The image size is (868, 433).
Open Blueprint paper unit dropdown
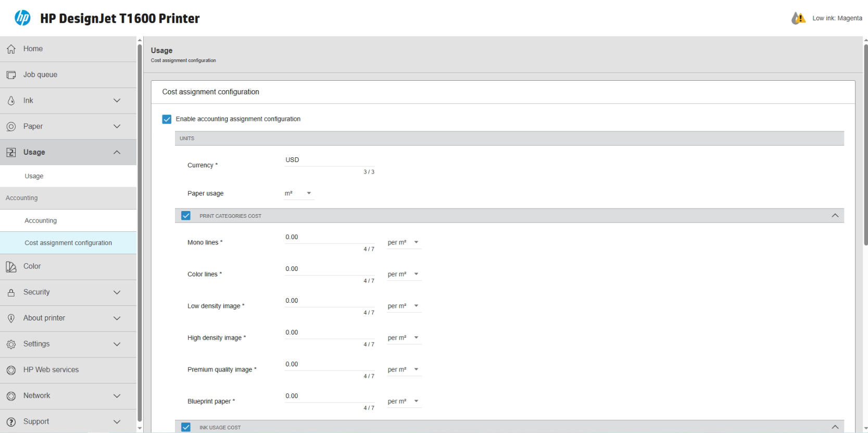pyautogui.click(x=404, y=402)
